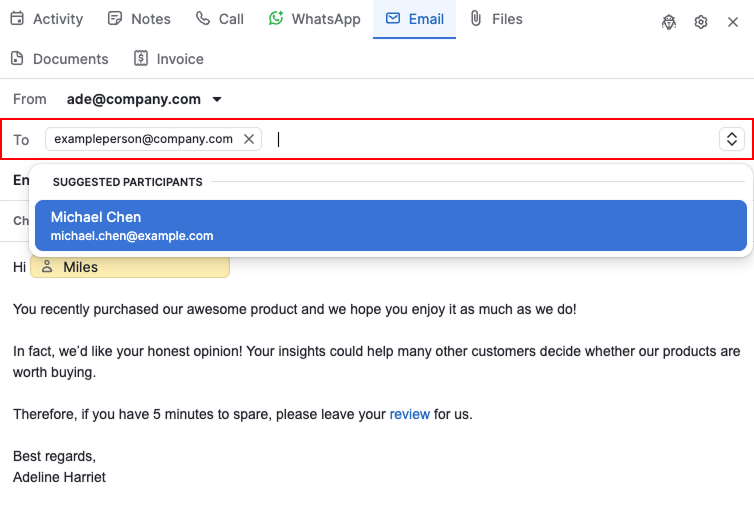
Task: Click the Invoice receipt icon
Action: point(141,58)
